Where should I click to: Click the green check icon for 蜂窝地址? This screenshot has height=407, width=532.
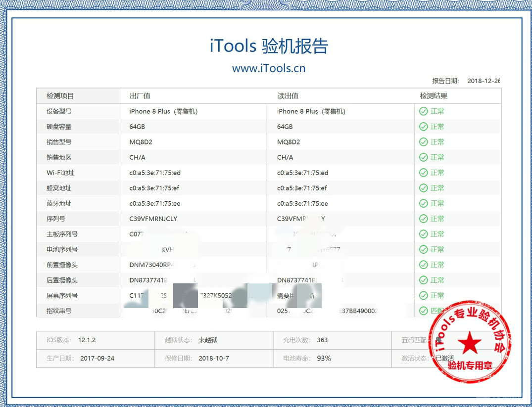(x=423, y=188)
